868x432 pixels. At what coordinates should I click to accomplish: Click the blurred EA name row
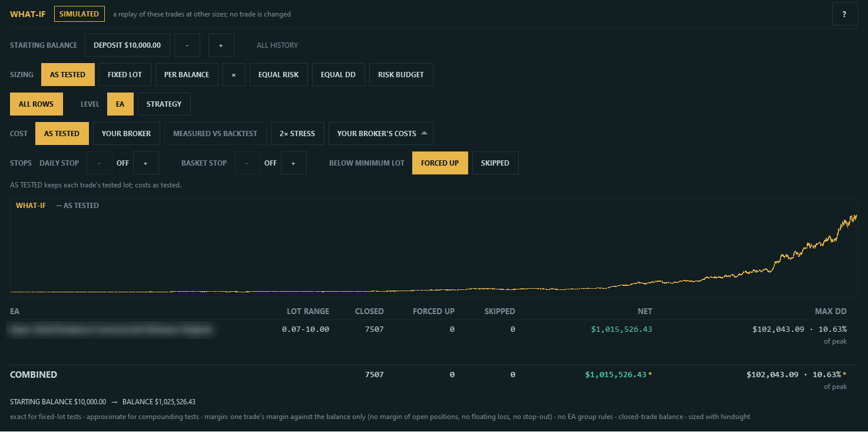110,330
